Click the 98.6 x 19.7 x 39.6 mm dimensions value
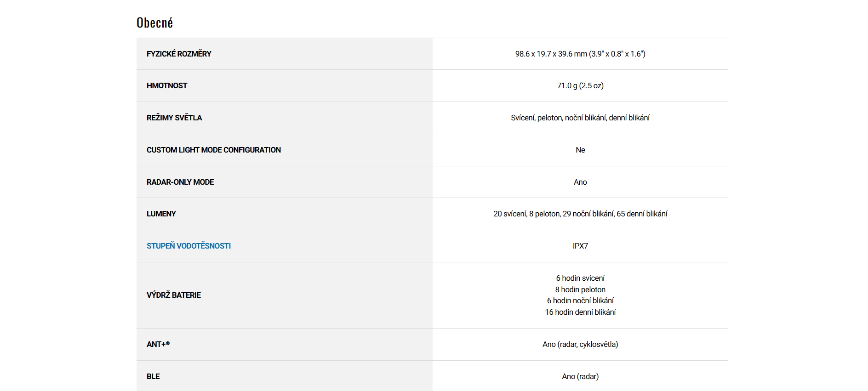Image resolution: width=868 pixels, height=391 pixels. pyautogui.click(x=580, y=54)
